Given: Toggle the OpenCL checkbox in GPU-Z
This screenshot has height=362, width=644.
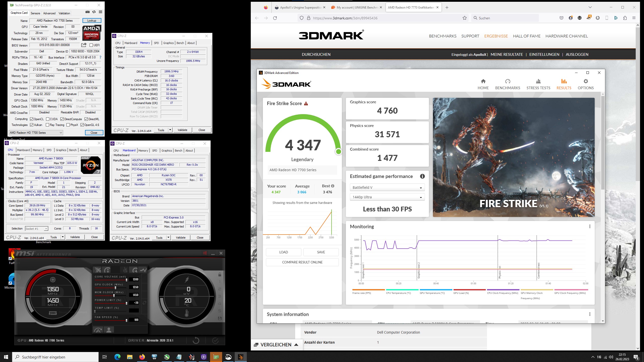Looking at the screenshot, I should 32,119.
